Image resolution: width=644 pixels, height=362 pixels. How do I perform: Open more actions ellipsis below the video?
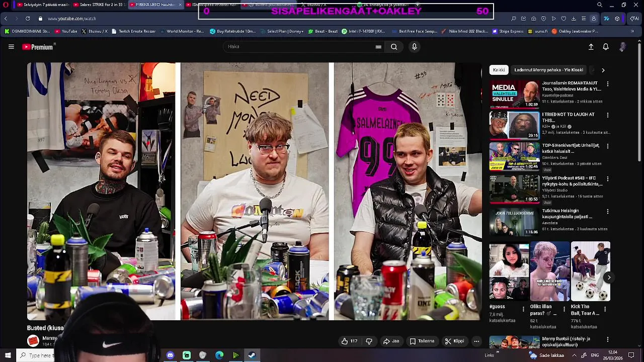(x=476, y=341)
